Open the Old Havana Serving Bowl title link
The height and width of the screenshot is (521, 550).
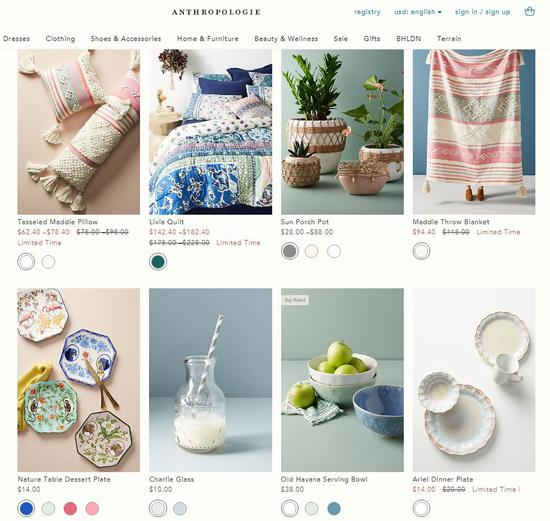click(x=324, y=479)
